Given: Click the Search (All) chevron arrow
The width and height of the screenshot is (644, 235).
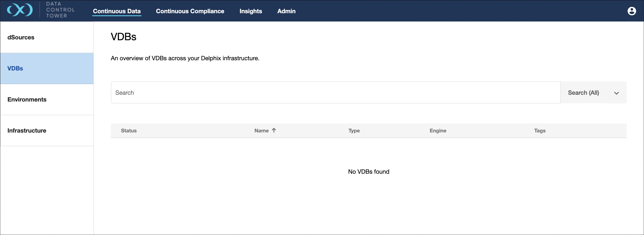Looking at the screenshot, I should [616, 93].
